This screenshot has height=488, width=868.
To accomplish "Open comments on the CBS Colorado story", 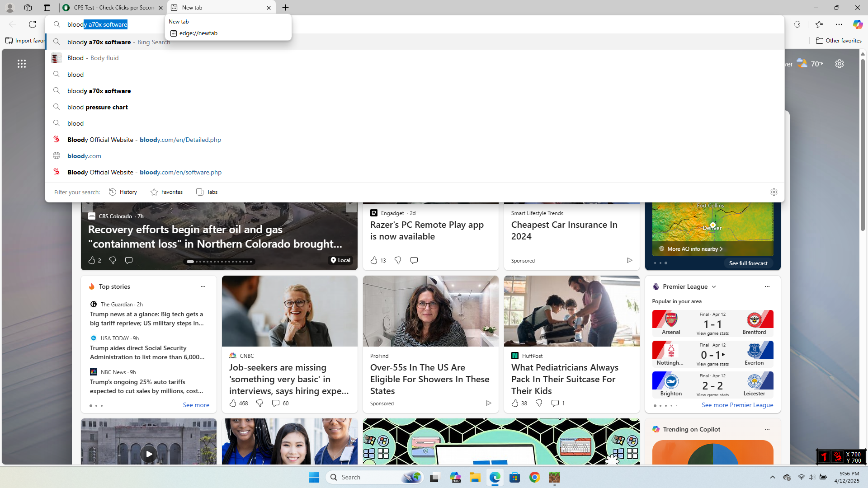I will click(129, 260).
